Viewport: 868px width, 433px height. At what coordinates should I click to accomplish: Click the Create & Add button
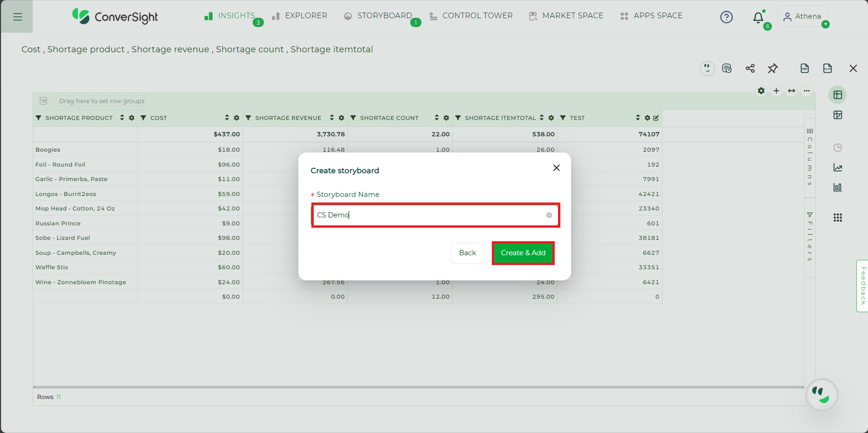pyautogui.click(x=523, y=253)
